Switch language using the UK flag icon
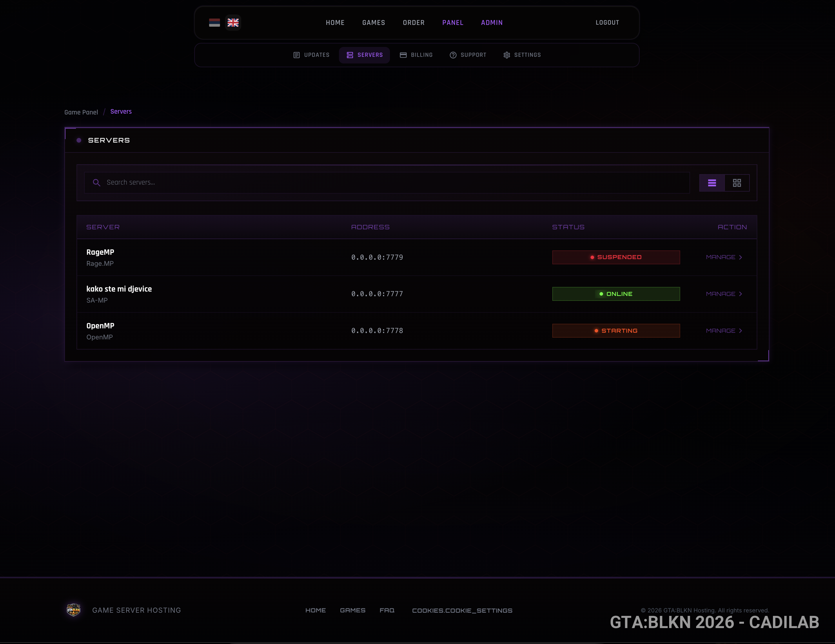This screenshot has width=835, height=644. [233, 23]
